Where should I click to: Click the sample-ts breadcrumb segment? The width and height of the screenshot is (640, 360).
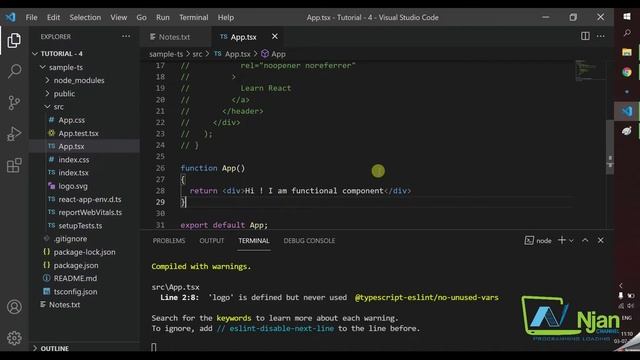[x=166, y=54]
